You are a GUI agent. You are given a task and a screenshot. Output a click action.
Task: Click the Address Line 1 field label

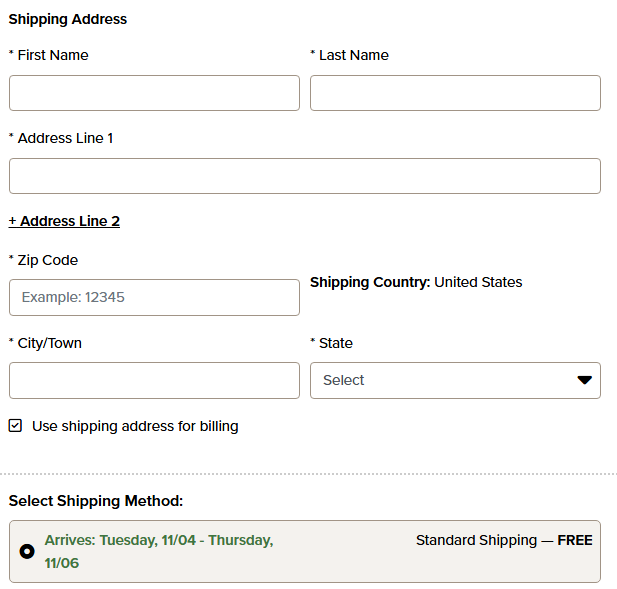point(65,138)
